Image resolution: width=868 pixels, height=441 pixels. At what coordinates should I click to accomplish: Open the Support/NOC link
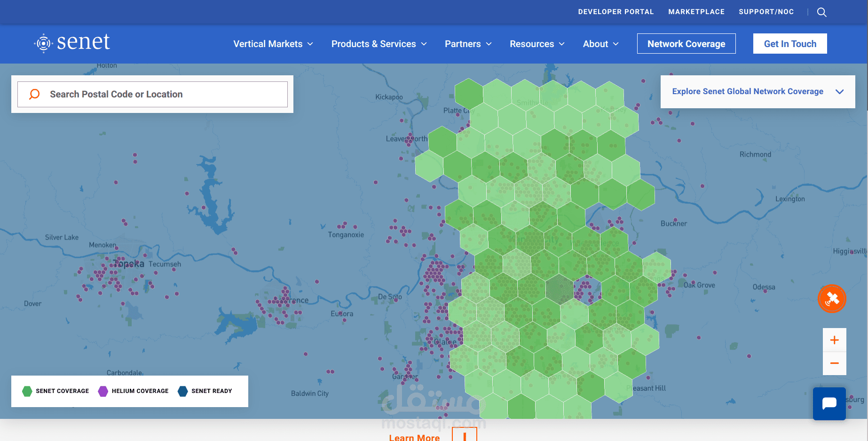(x=766, y=12)
